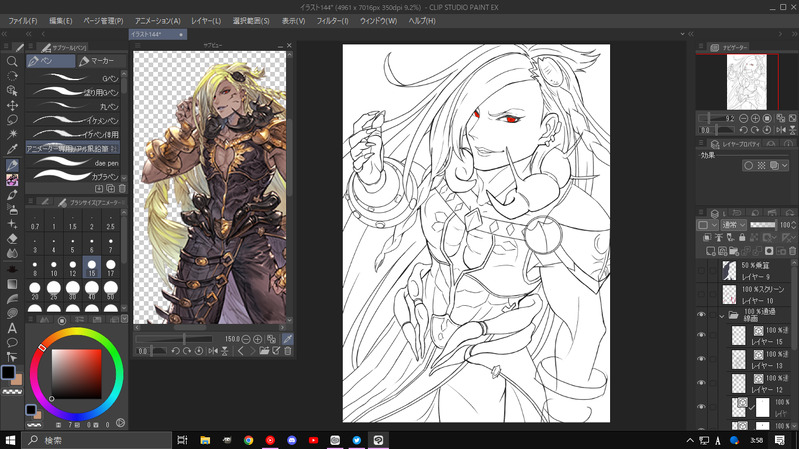Flip canvas horizontally in Navigator
The width and height of the screenshot is (799, 449).
coord(781,130)
